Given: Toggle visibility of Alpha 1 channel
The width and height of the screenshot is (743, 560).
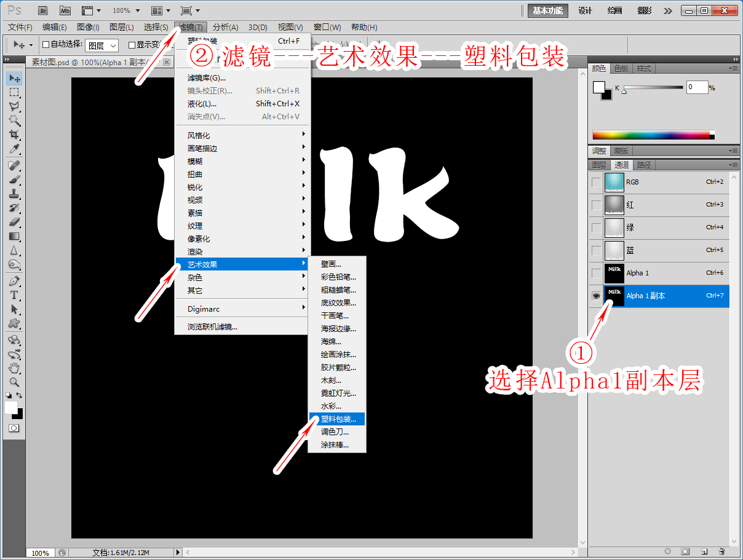Looking at the screenshot, I should point(595,273).
